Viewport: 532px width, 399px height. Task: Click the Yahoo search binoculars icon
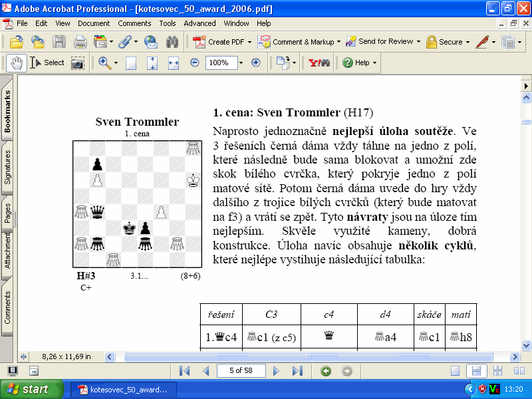click(319, 63)
